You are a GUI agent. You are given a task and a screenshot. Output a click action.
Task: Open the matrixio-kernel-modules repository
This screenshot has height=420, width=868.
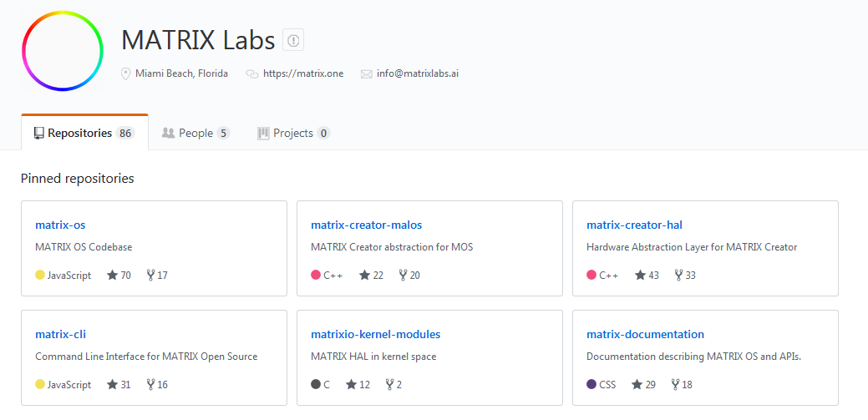[376, 335]
